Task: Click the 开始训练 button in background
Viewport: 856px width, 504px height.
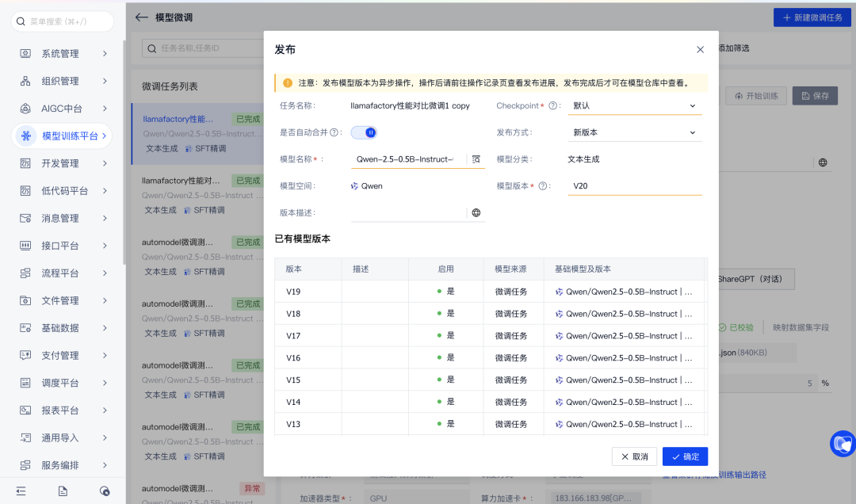Action: 756,96
